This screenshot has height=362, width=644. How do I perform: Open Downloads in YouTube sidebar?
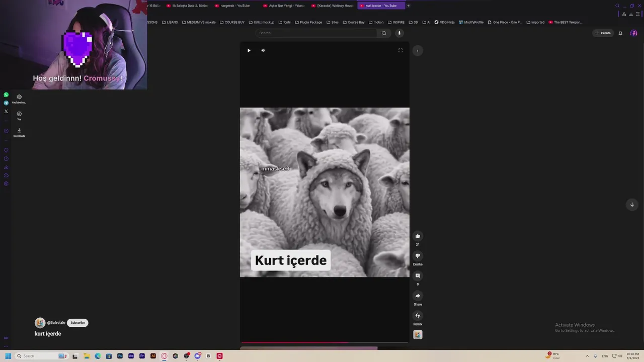(x=19, y=132)
